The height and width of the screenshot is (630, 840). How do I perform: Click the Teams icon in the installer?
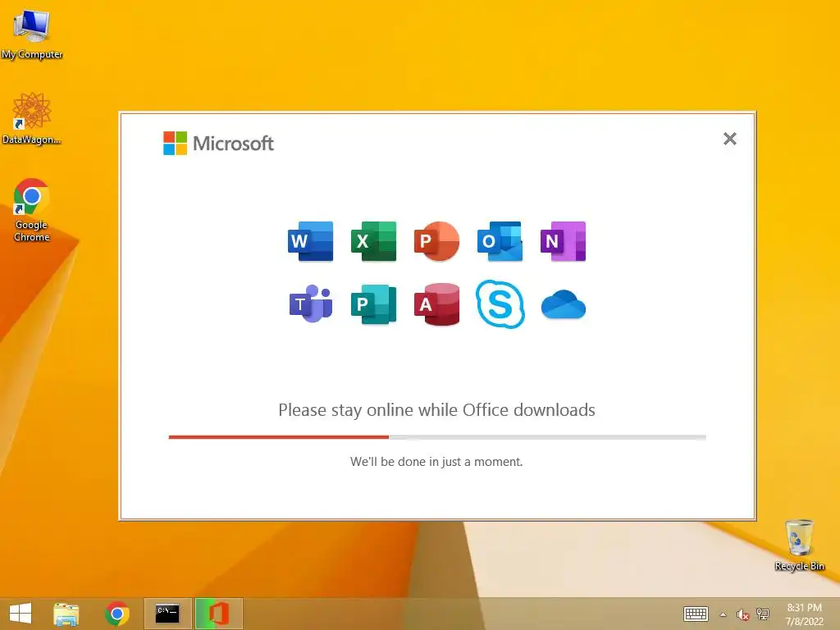[311, 304]
